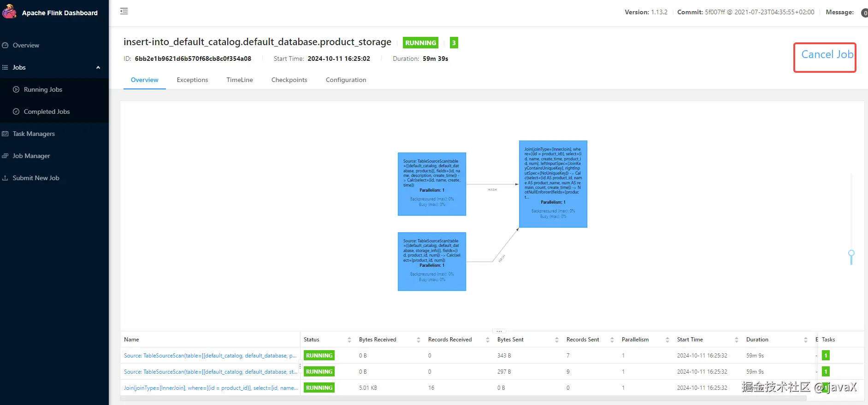Open the products TableSourceScan row link
868x405 pixels.
(x=210, y=356)
